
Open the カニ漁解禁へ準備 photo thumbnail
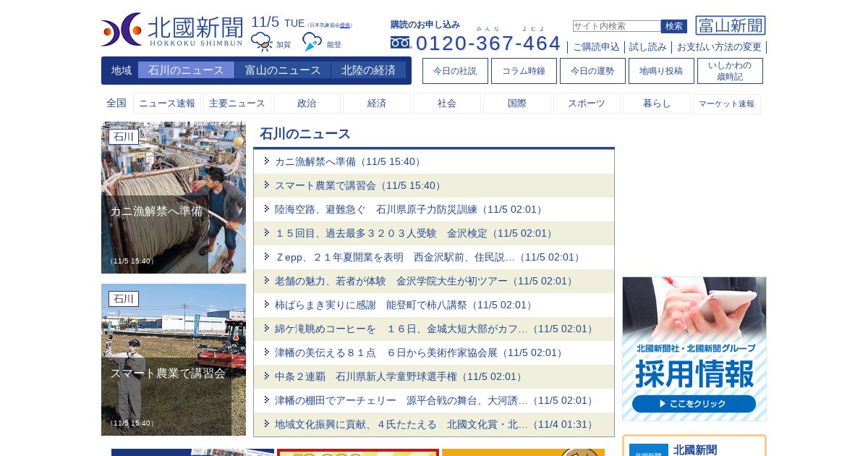coord(174,198)
